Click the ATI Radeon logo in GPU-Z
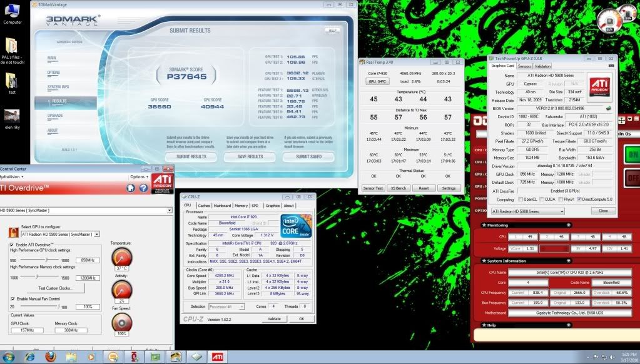 [600, 88]
